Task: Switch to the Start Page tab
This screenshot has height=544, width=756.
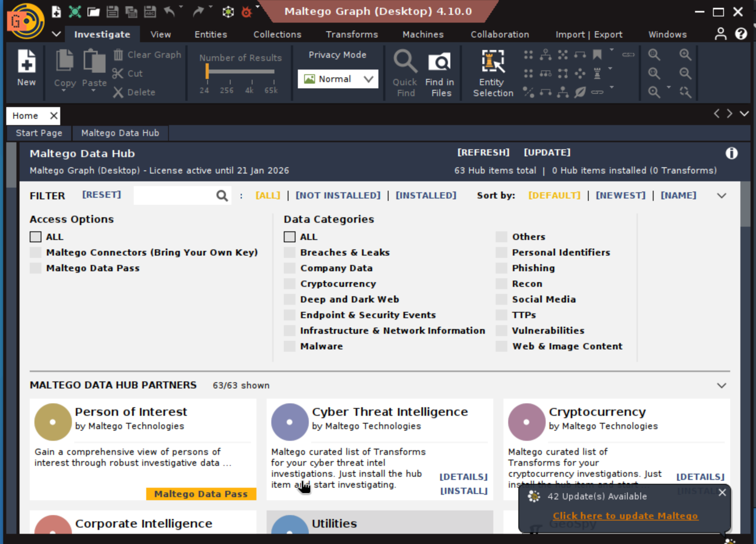Action: tap(39, 133)
